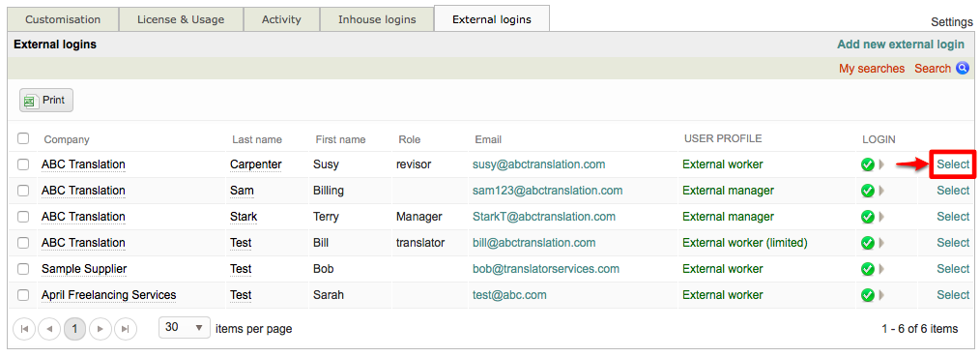The width and height of the screenshot is (980, 357).
Task: Check the box for Bob at Sample Supplier
Action: (23, 269)
